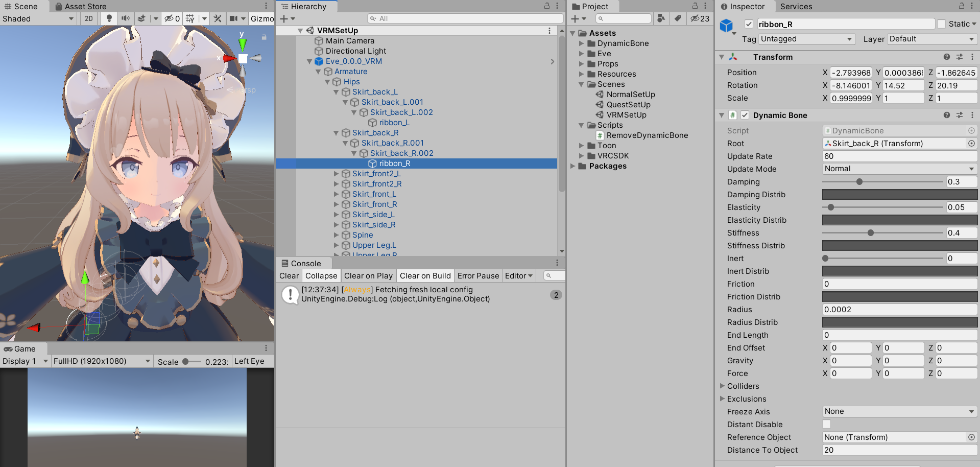Screen dimensions: 980x467
Task: Toggle hidden objects visibility icon in Scene
Action: pyautogui.click(x=172, y=18)
